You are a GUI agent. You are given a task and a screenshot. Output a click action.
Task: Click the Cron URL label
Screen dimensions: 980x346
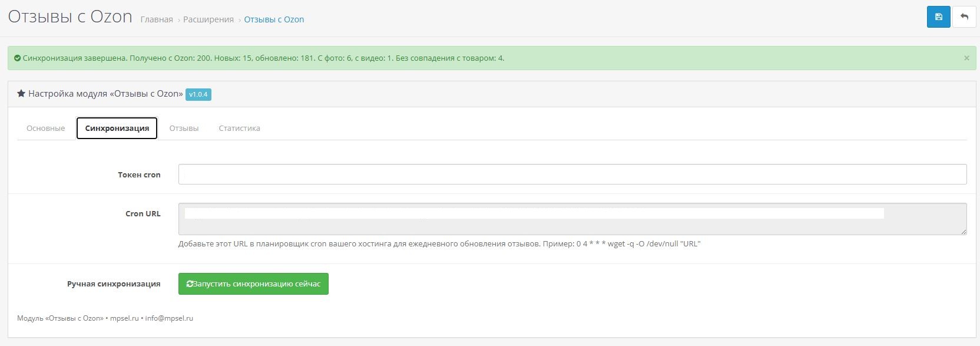[143, 213]
